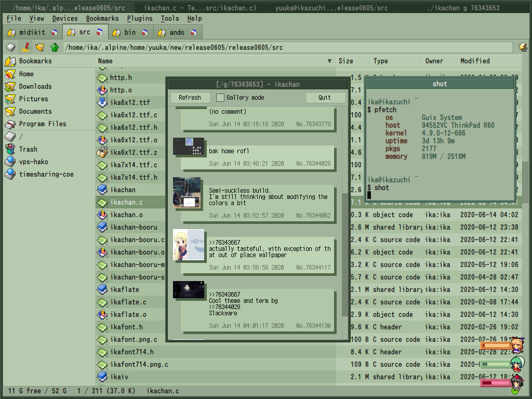Screen dimensions: 532x399
Task: Click the Home bookmark icon
Action: click(x=10, y=74)
